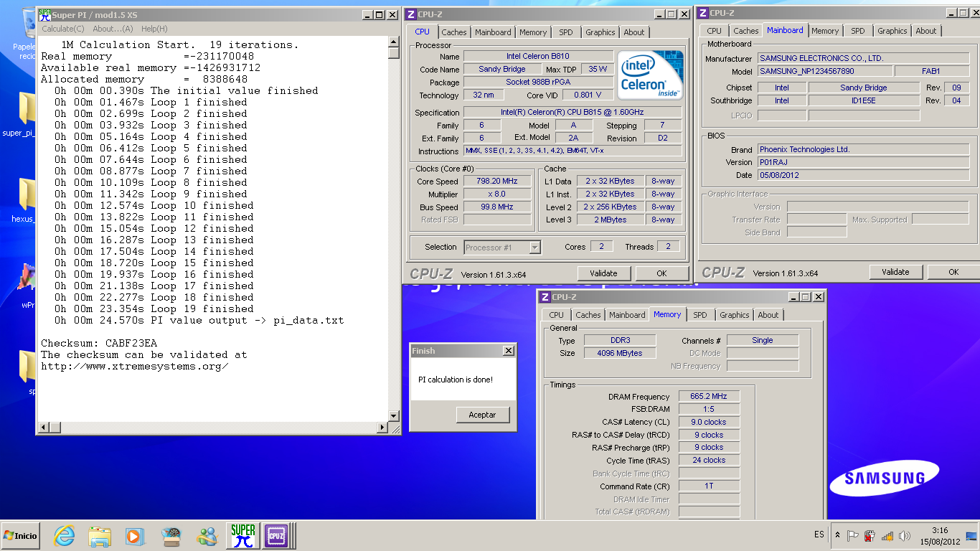Click the 665.2 MHz DRAM frequency value

point(708,396)
